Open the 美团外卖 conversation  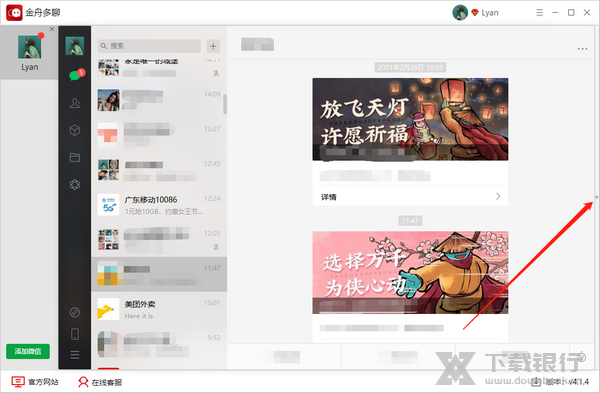(x=159, y=309)
